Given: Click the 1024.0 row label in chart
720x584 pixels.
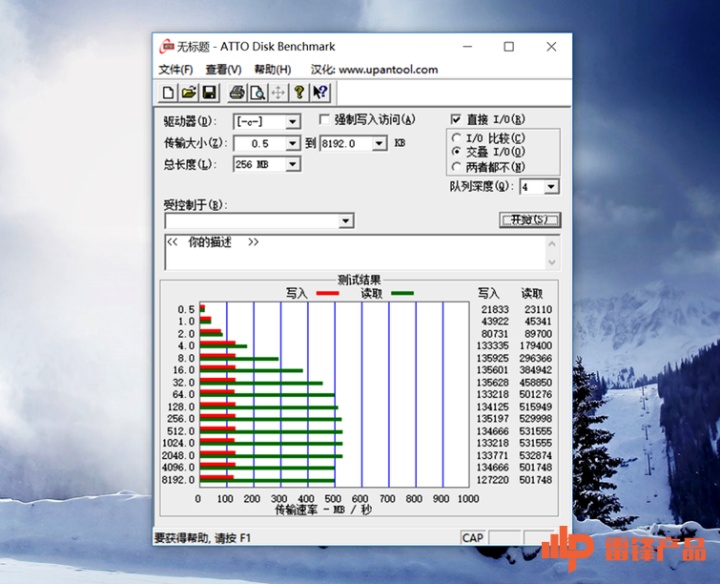Looking at the screenshot, I should (x=179, y=443).
